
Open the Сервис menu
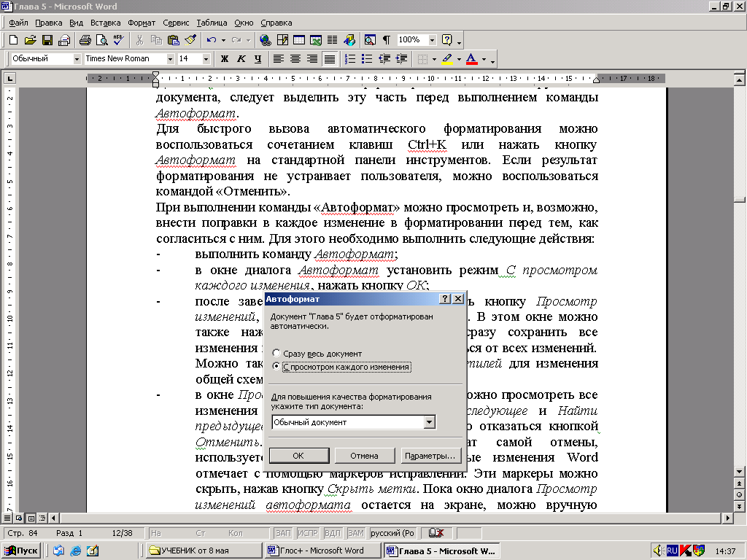coord(176,23)
